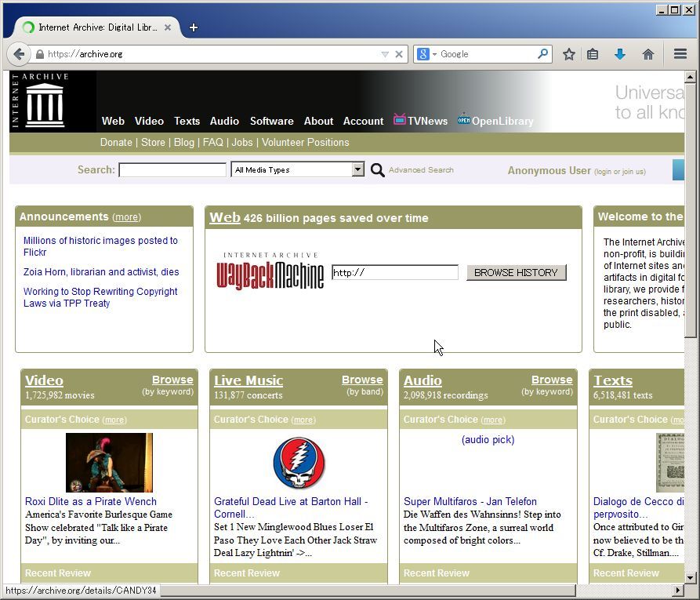
Task: Open TVNews with its TV icon
Action: pos(420,120)
